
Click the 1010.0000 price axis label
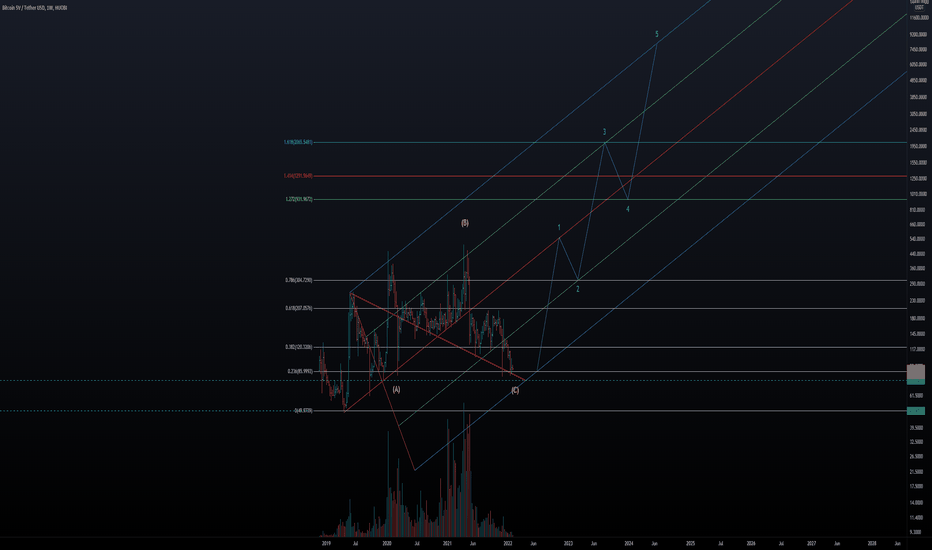918,194
